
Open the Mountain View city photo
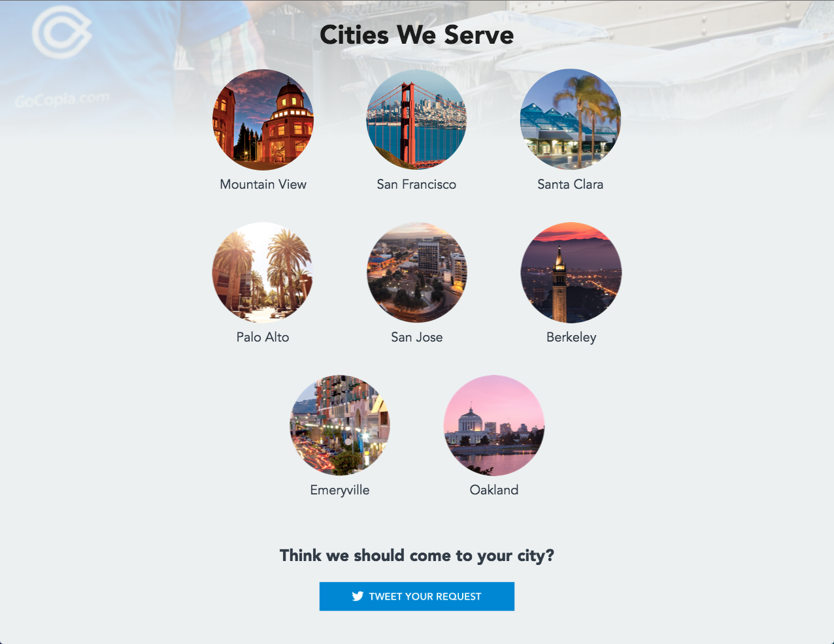[x=263, y=120]
